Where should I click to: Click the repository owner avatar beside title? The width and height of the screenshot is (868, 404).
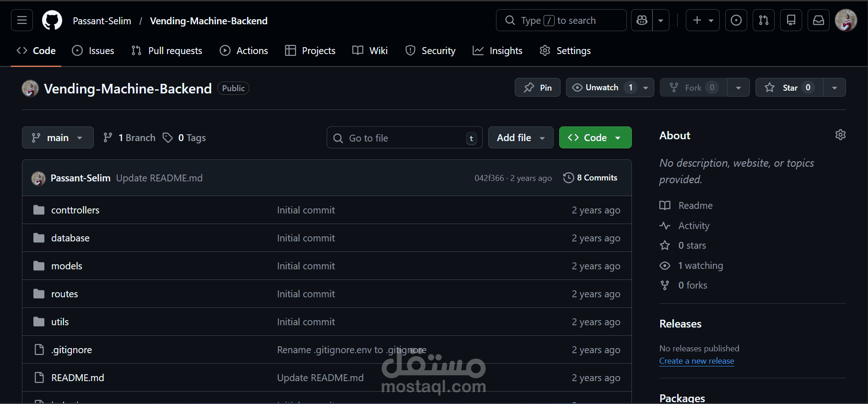point(30,88)
